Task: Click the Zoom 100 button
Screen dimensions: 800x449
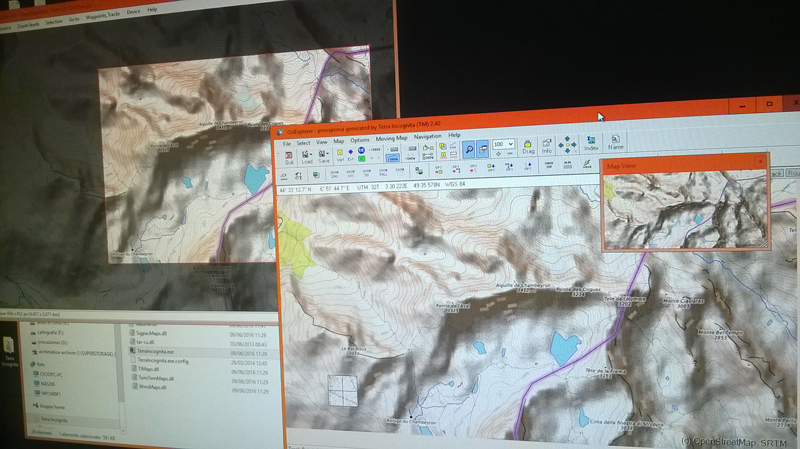Action: point(350,174)
